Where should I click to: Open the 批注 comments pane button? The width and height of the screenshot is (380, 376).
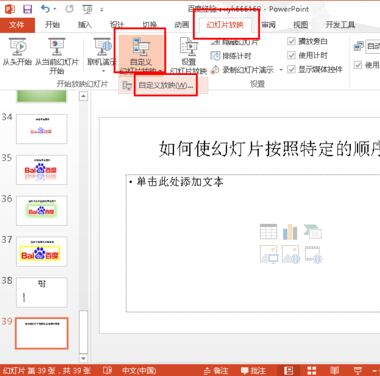point(254,371)
